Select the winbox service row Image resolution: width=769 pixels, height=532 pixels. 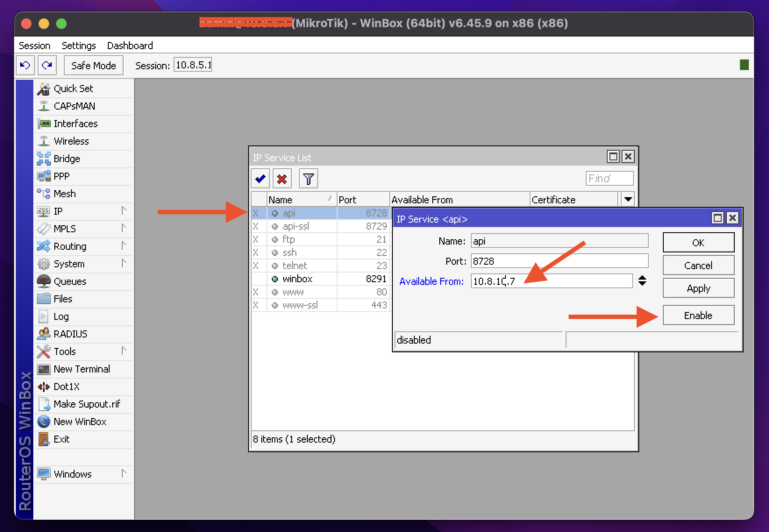320,279
